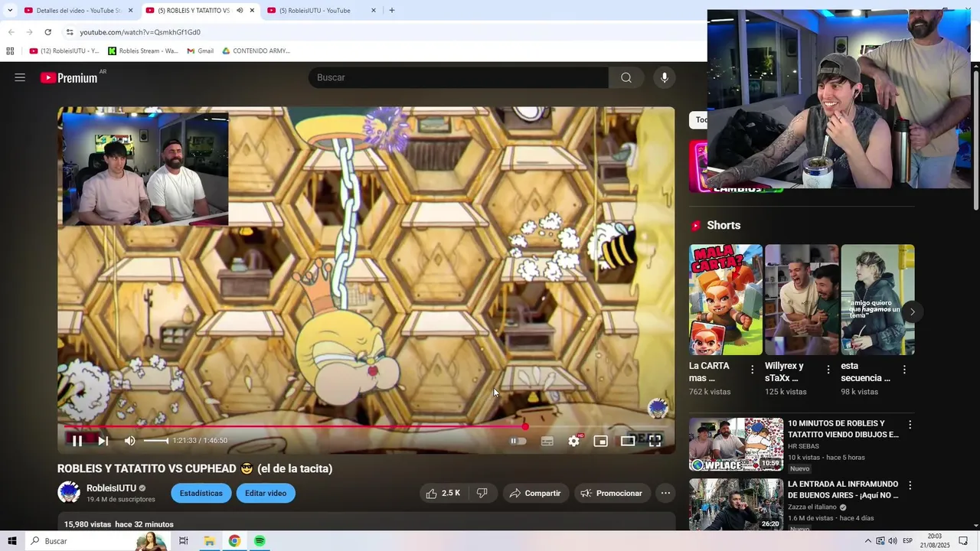Open the Chrome apps grid shortcut
The height and width of the screenshot is (551, 980).
10,51
